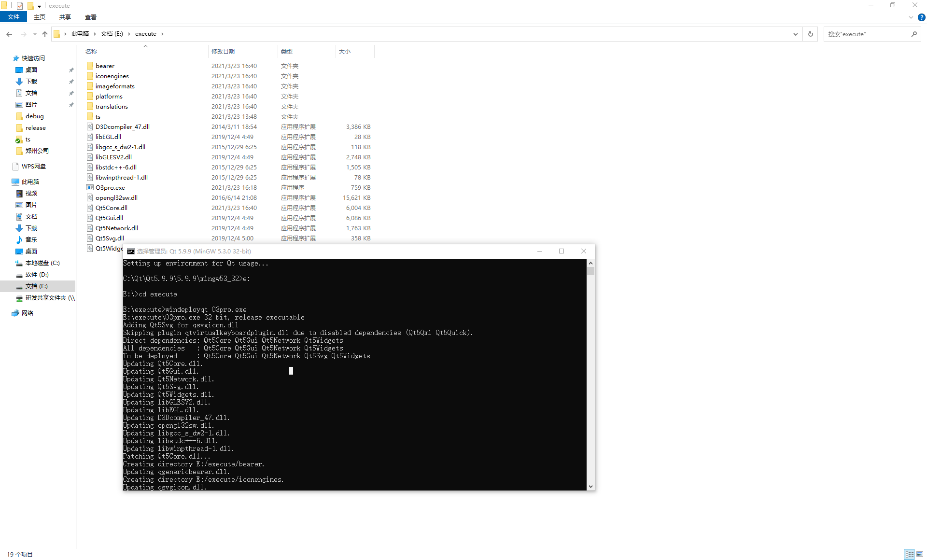Open help with the question mark icon

[921, 17]
